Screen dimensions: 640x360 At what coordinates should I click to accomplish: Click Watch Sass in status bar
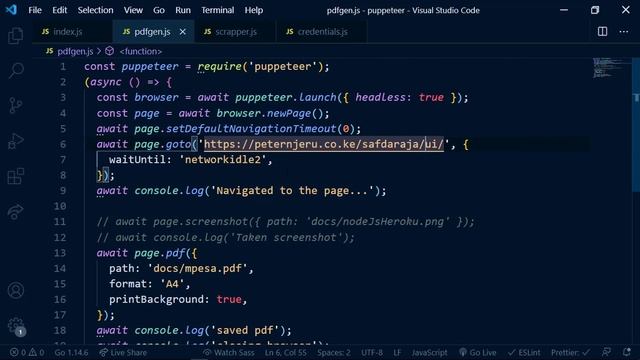229,353
